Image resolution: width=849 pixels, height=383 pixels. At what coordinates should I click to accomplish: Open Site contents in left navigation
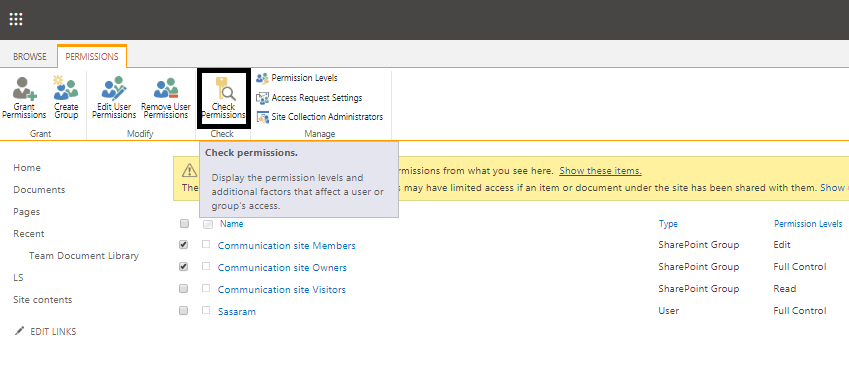click(x=43, y=300)
